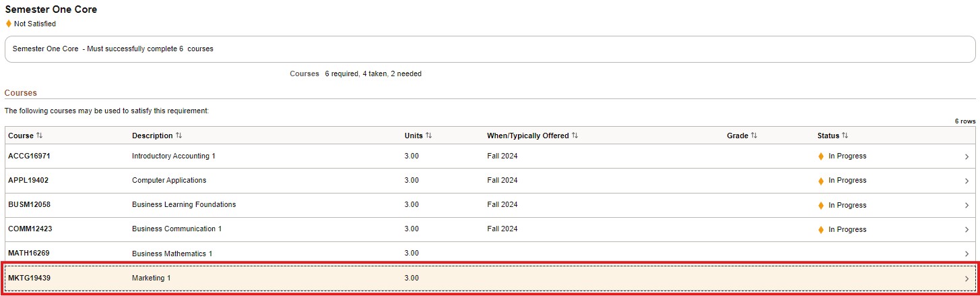The height and width of the screenshot is (296, 980).
Task: Open BUSM12058 details with row chevron
Action: click(967, 205)
